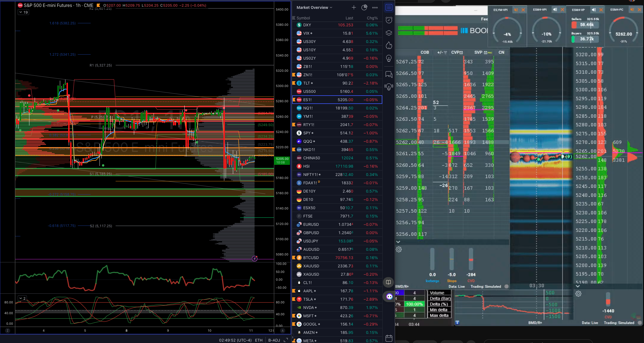
Task: Select the NQ1! watchlist row
Action: click(x=337, y=108)
